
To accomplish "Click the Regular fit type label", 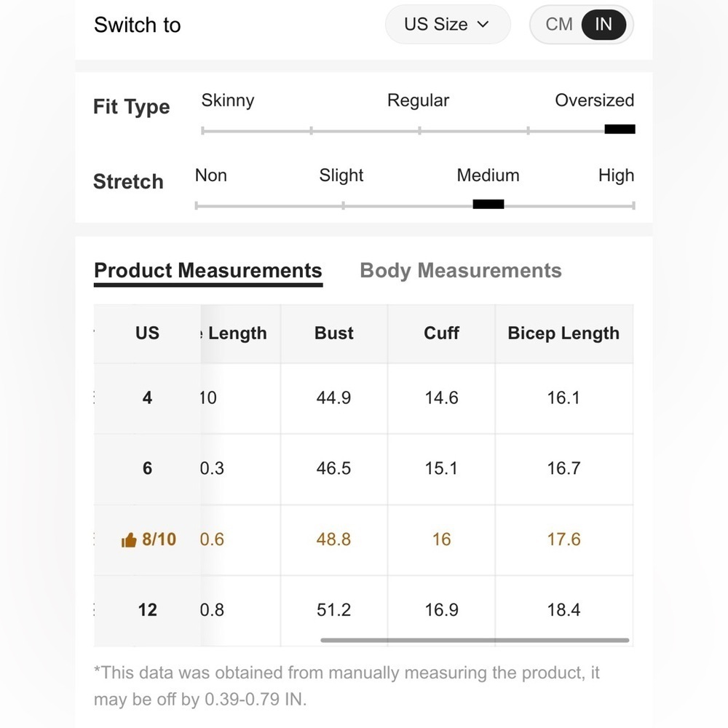I will coord(419,100).
